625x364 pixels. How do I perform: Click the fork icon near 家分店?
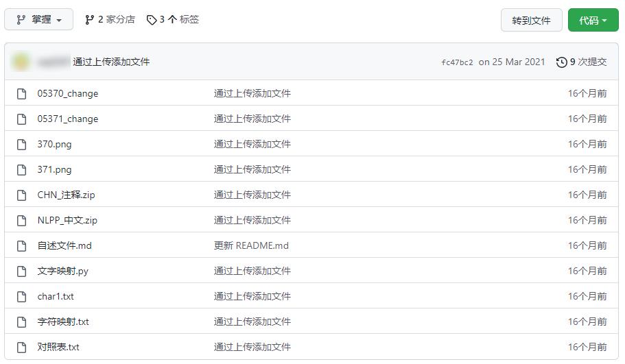pyautogui.click(x=89, y=20)
